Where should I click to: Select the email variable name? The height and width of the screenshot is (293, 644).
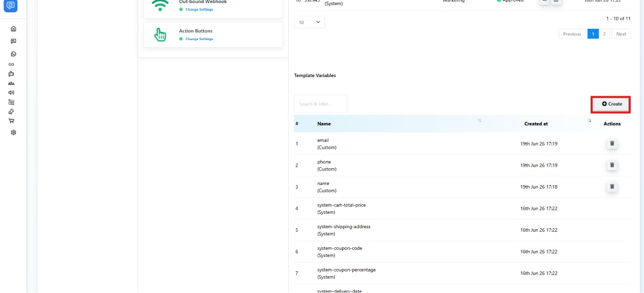pyautogui.click(x=323, y=140)
